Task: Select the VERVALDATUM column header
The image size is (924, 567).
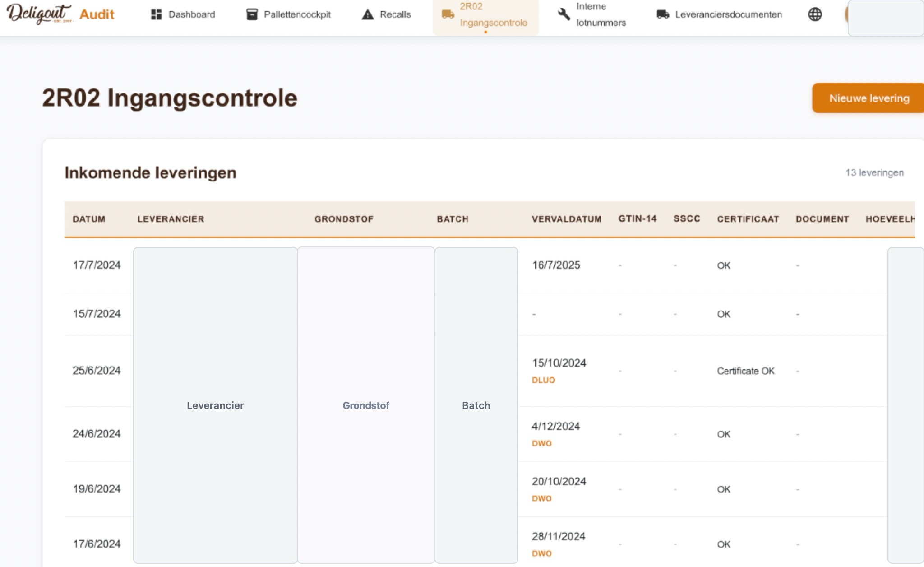Action: click(567, 219)
